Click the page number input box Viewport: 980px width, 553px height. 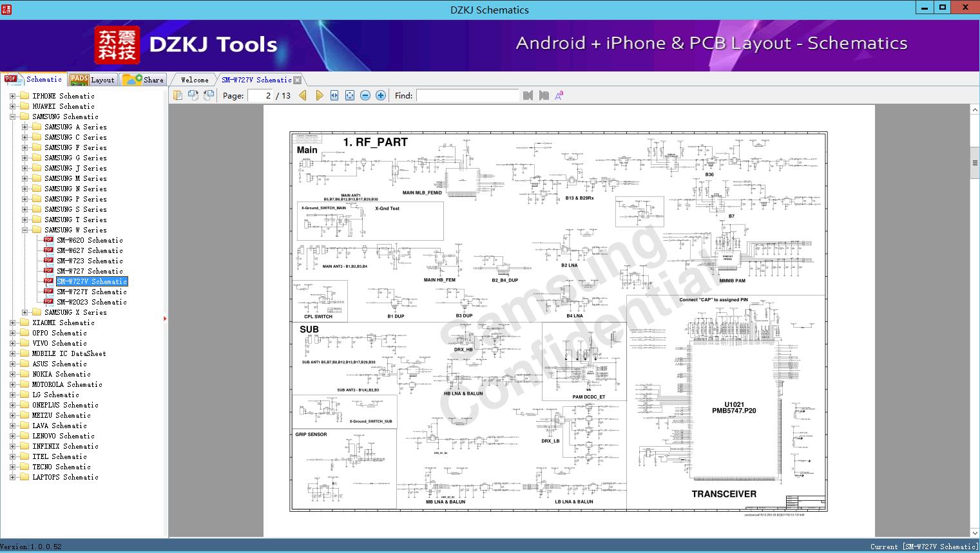coord(260,95)
